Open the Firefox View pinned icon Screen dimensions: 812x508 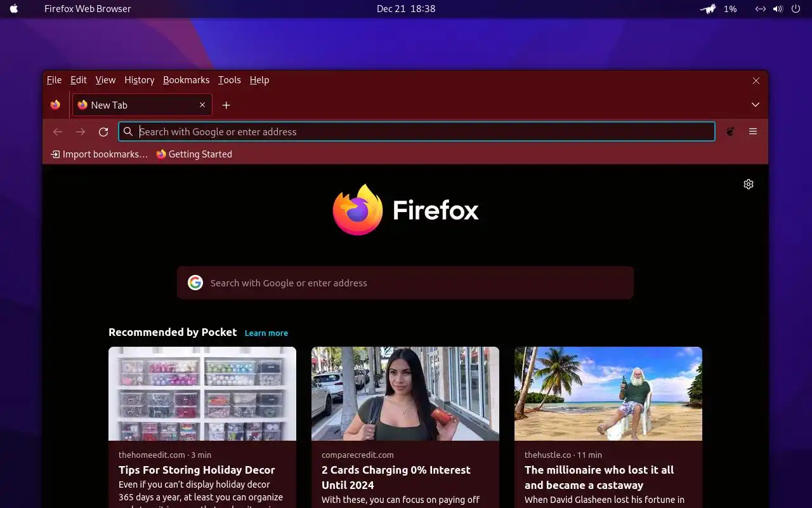[55, 105]
